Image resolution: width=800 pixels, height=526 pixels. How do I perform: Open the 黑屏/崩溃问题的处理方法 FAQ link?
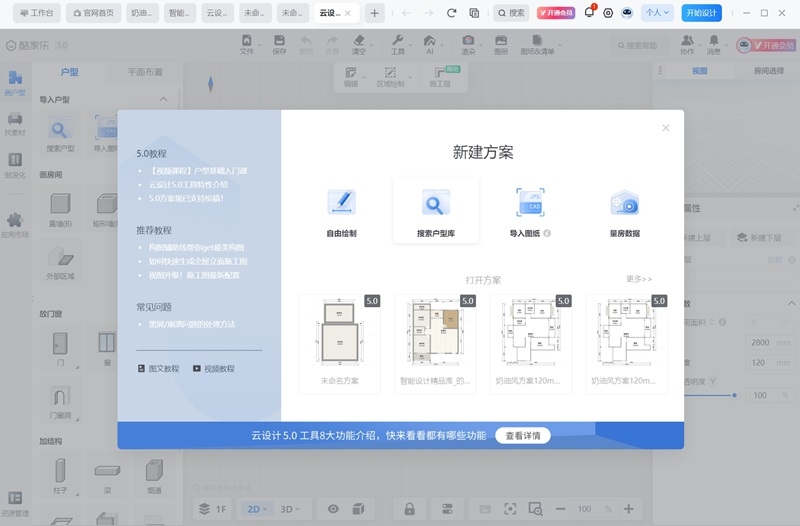[192, 324]
